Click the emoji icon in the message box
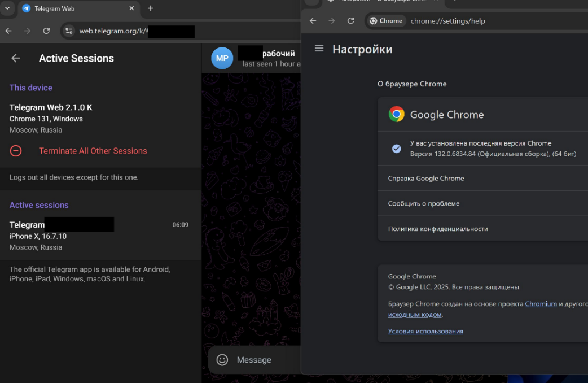Screen dimensions: 588x383 (x=223, y=360)
